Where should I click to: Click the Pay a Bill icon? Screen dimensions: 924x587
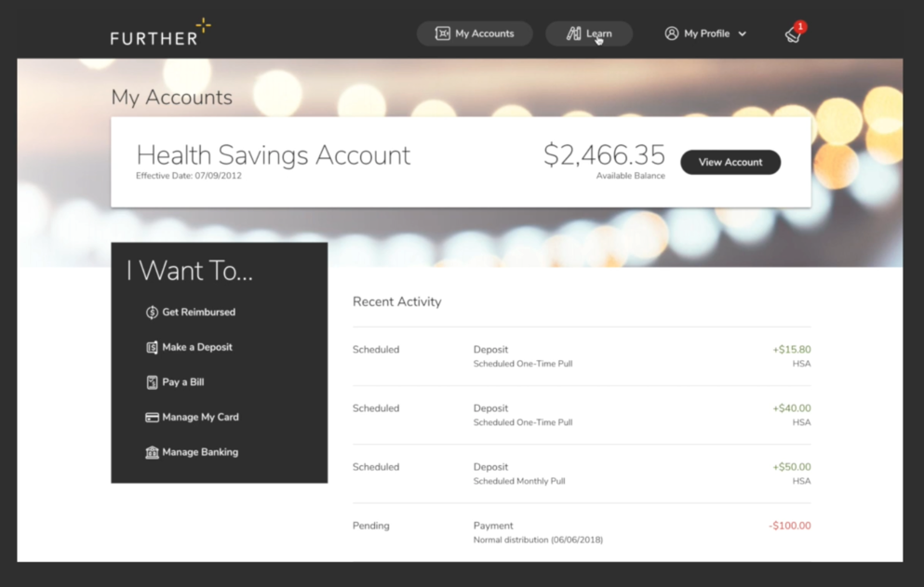(x=152, y=382)
